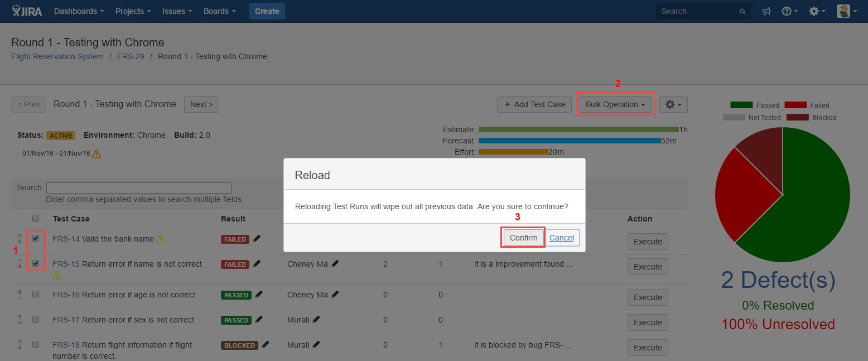Click the pencil icon beside FRS-14 FAILED result
The width and height of the screenshot is (868, 361).
[x=257, y=239]
